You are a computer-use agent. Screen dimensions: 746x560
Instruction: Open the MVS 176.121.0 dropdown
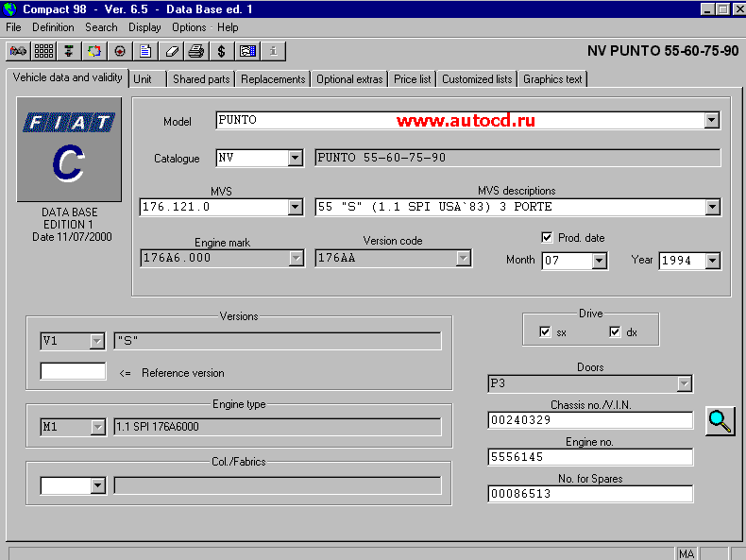click(x=295, y=207)
